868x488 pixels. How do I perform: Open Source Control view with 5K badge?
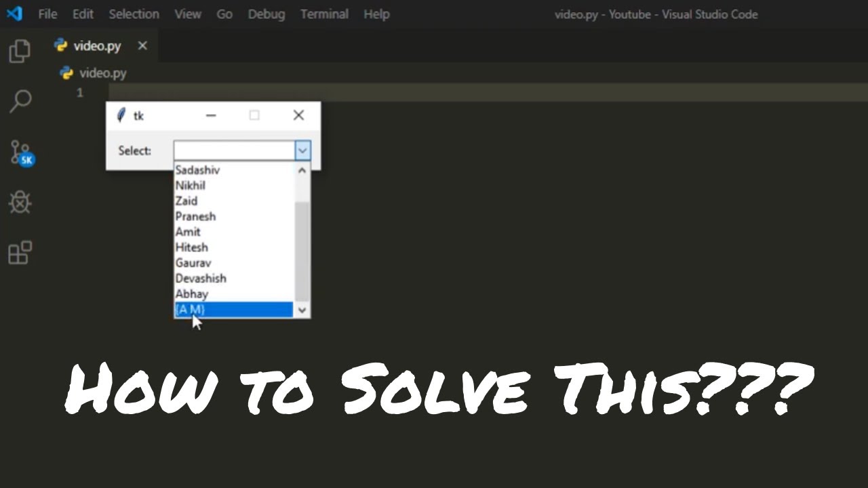click(21, 153)
